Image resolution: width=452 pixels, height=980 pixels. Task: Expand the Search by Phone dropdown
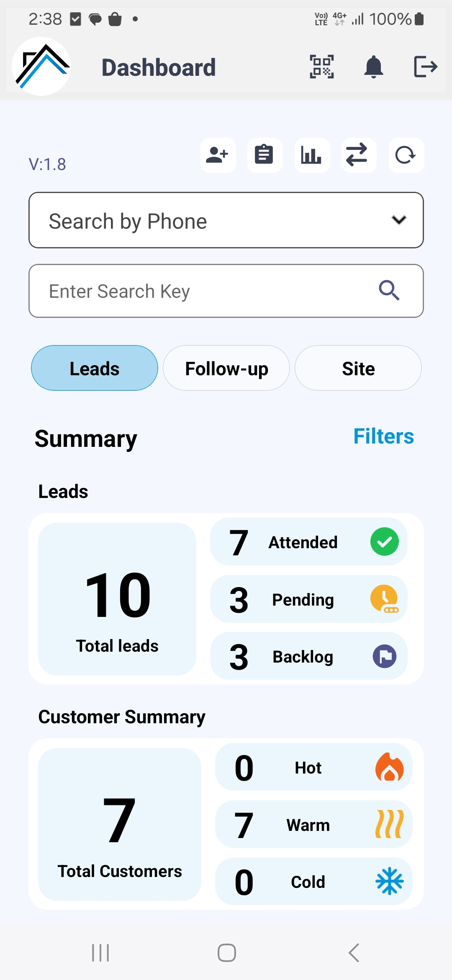pos(226,220)
